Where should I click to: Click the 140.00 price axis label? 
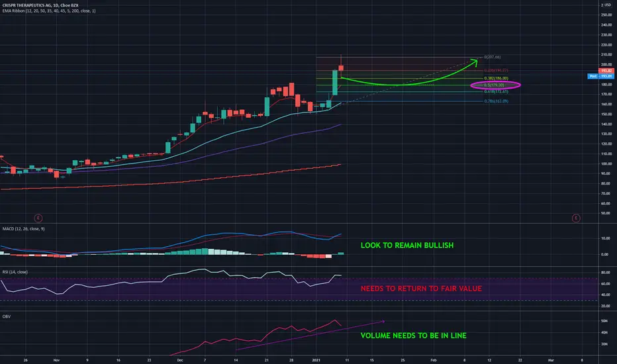pos(606,124)
